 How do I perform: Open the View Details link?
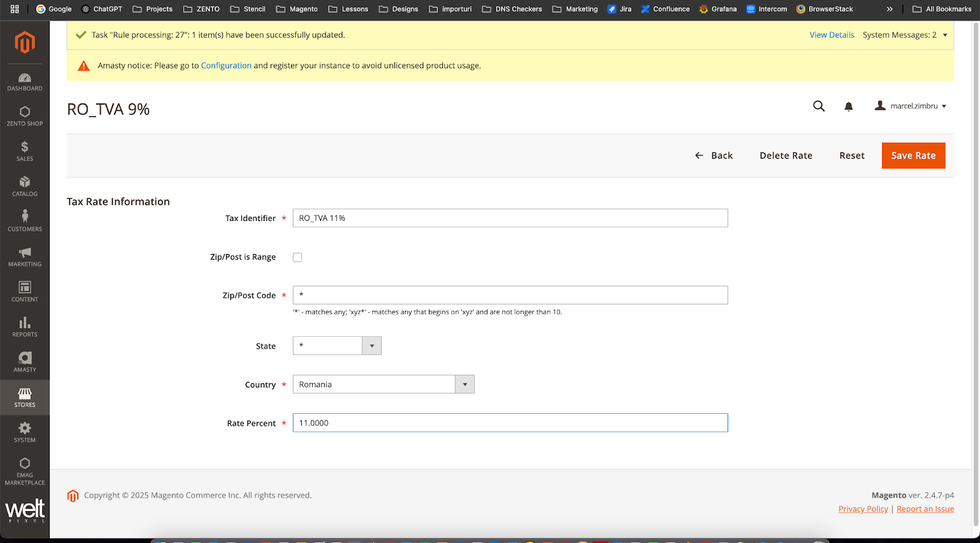(832, 35)
